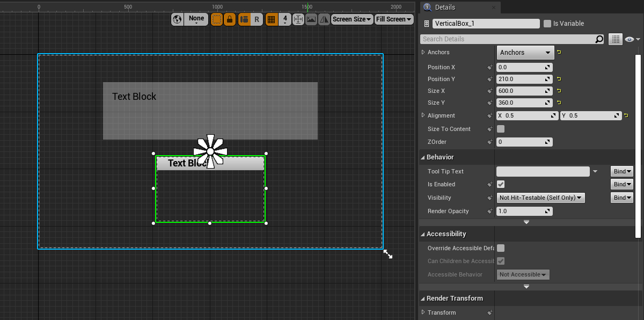This screenshot has height=320, width=644.
Task: Open Bind dropdown for Tool Tip Text
Action: 622,171
